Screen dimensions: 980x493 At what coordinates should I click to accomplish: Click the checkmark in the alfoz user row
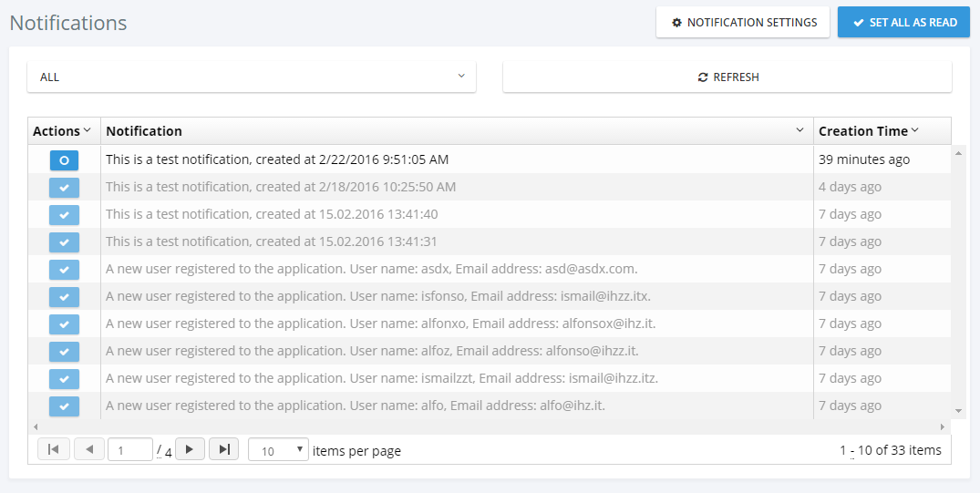[x=65, y=352]
